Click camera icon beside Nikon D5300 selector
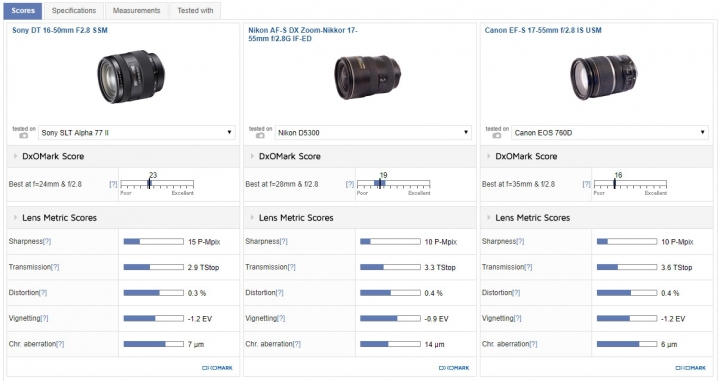 point(260,135)
